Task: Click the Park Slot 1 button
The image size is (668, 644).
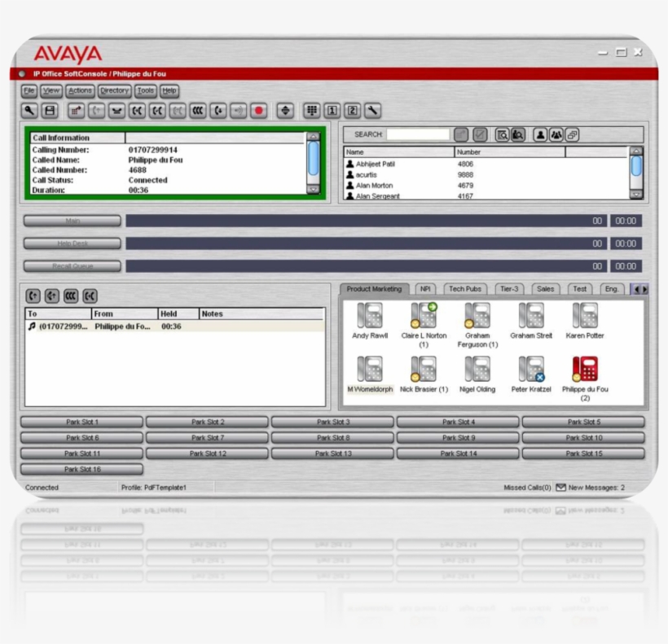Action: [81, 423]
